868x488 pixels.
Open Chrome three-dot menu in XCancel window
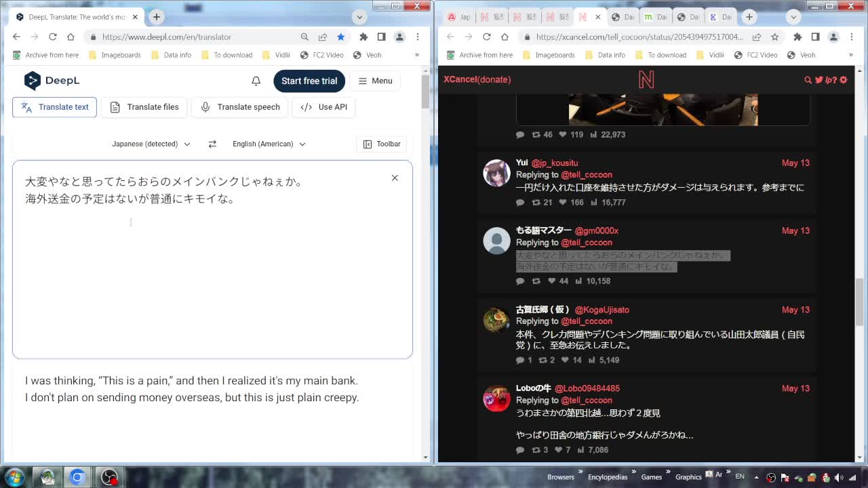(x=852, y=37)
